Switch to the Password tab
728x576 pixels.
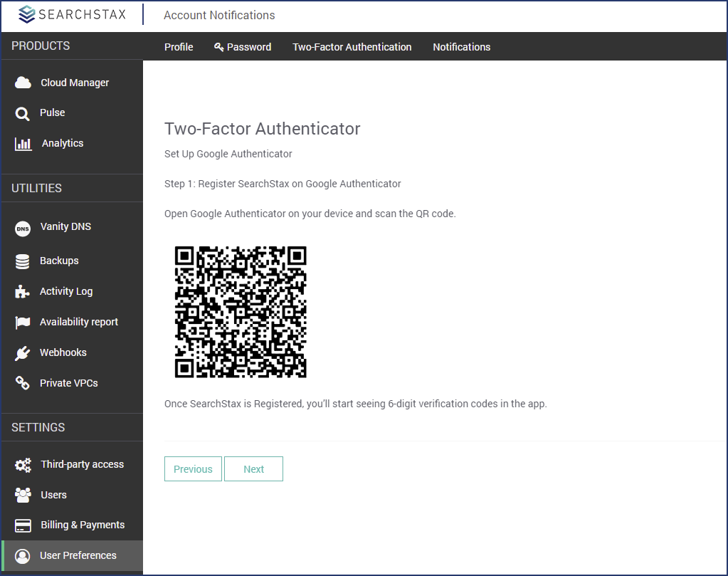pyautogui.click(x=243, y=47)
